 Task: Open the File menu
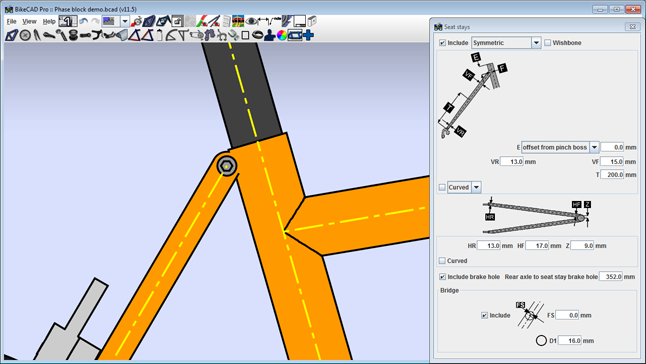pos(12,21)
